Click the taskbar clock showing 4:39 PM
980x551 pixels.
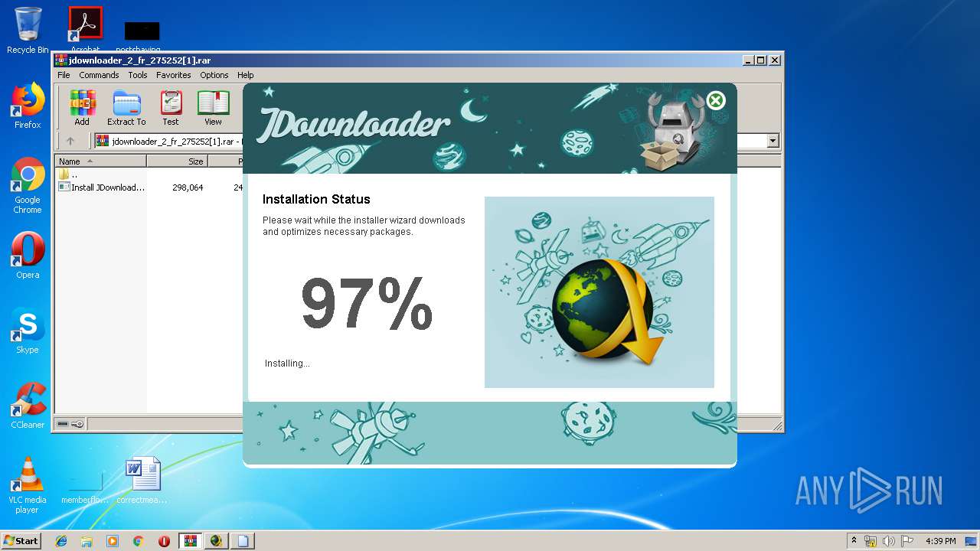coord(940,541)
